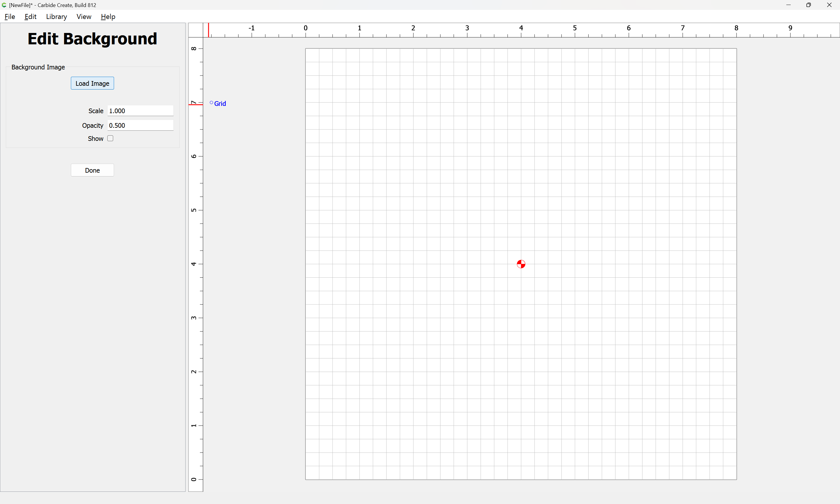Screen dimensions: 840x504
Task: Focus the Opacity input field
Action: click(140, 125)
